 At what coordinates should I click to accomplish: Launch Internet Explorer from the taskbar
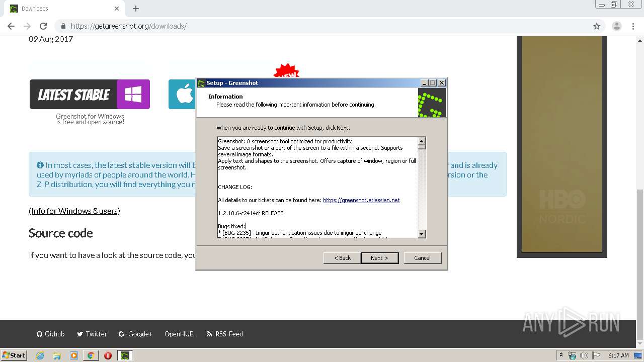(x=40, y=355)
